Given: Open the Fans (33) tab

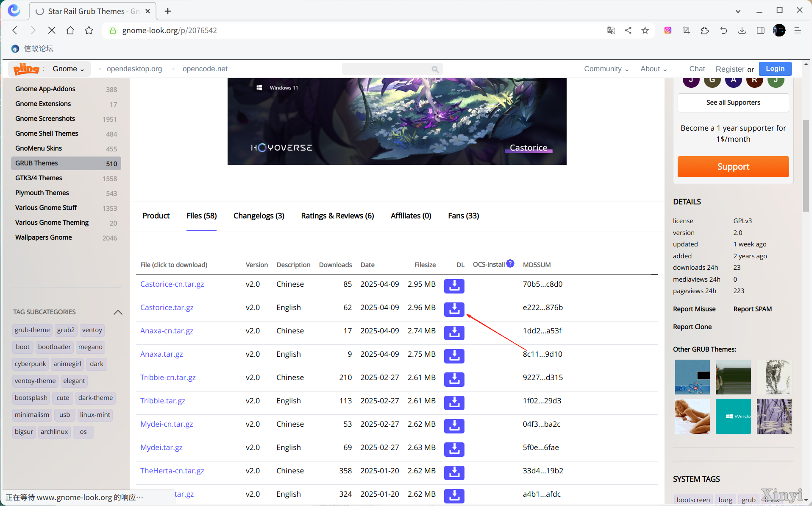Looking at the screenshot, I should 463,216.
